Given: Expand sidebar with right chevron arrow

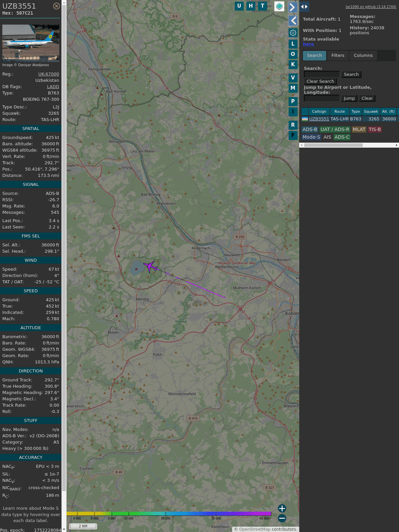Looking at the screenshot, I should (292, 7).
